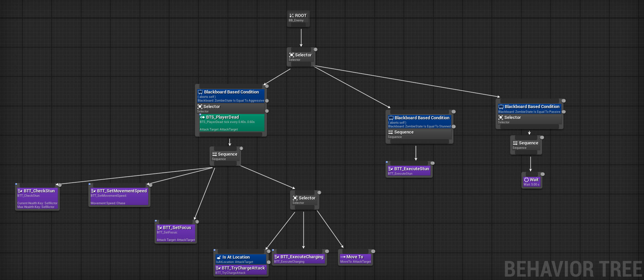Select the BTT_ExecuteCharging task node
The width and height of the screenshot is (644, 280).
coord(299,259)
